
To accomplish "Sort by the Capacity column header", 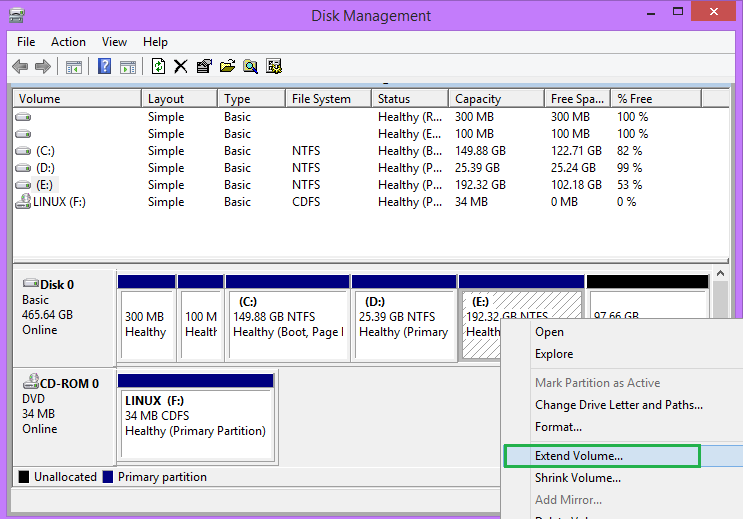I will pos(496,99).
